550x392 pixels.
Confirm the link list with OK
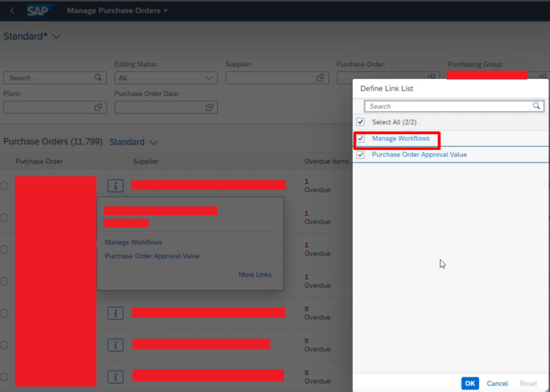[x=470, y=383]
